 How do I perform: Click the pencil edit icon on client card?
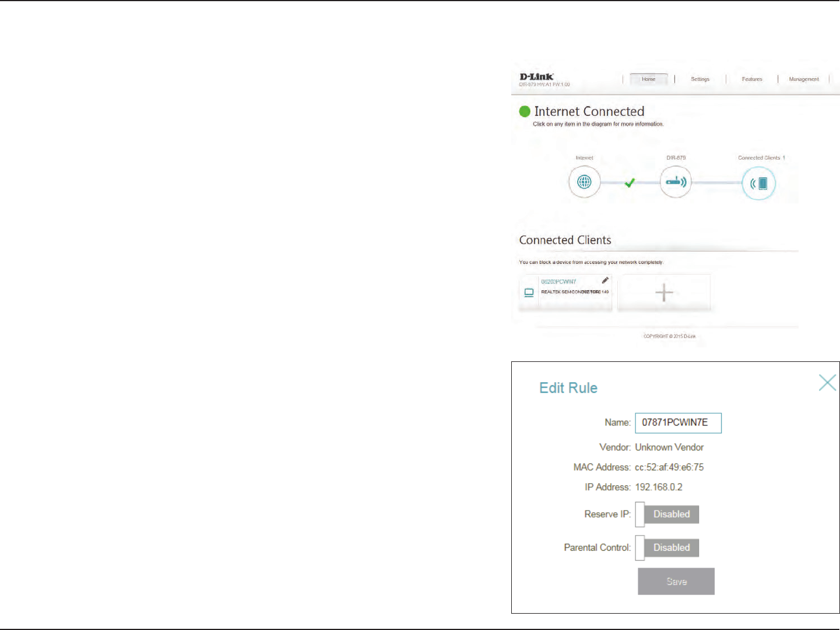coord(605,280)
